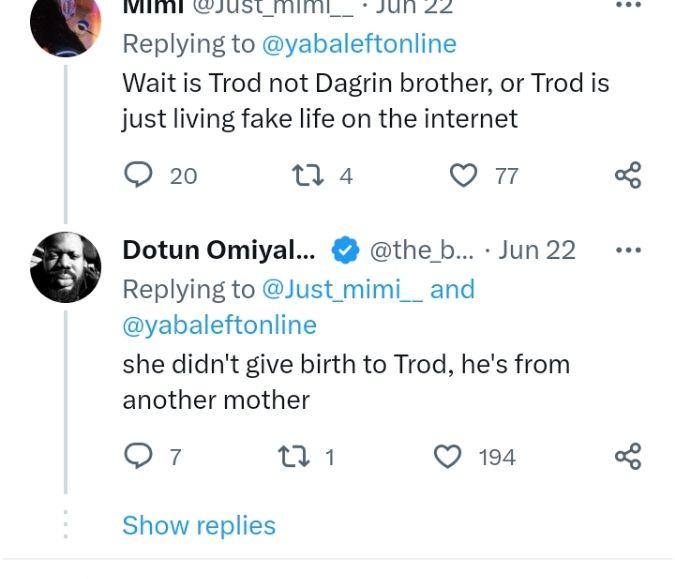
Task: Retweet Mimi's tweet with 4 retweets
Action: coord(302,176)
